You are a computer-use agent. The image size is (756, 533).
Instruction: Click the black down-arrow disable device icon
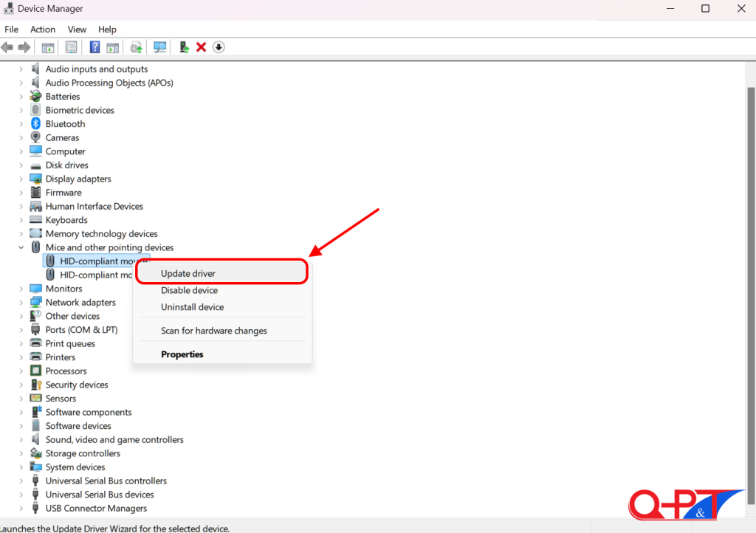[219, 47]
